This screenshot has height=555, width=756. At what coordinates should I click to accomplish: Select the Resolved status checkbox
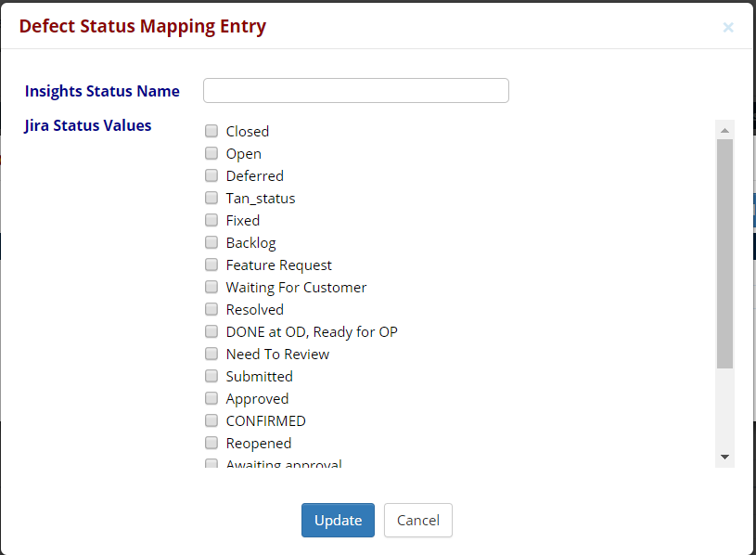pyautogui.click(x=211, y=309)
